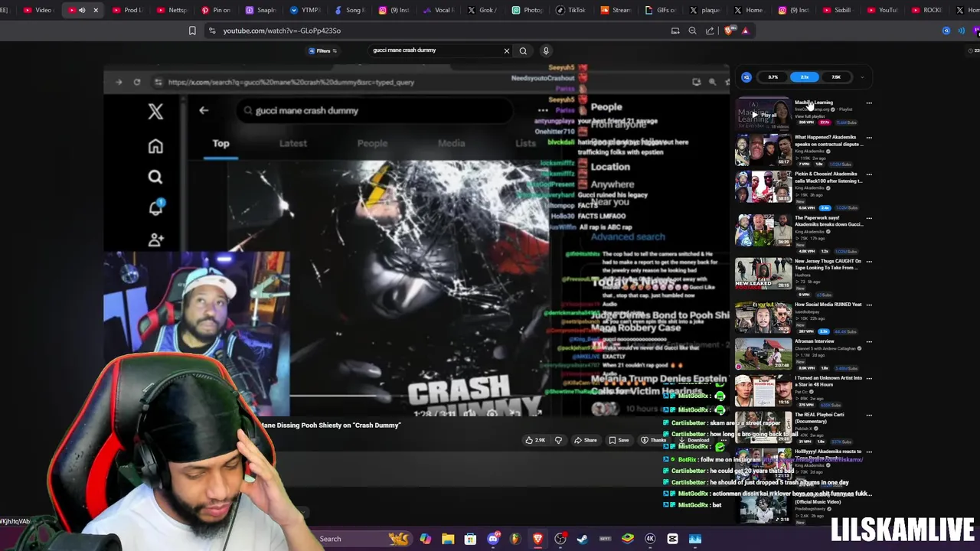Image resolution: width=980 pixels, height=551 pixels.
Task: Click the YouTube search magnifier button
Action: pyautogui.click(x=523, y=51)
